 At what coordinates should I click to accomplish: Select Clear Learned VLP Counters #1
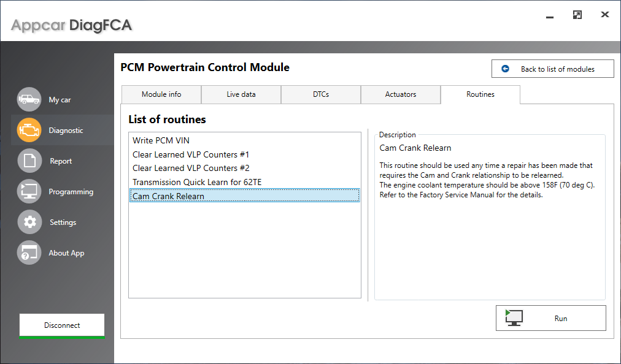[245, 154]
